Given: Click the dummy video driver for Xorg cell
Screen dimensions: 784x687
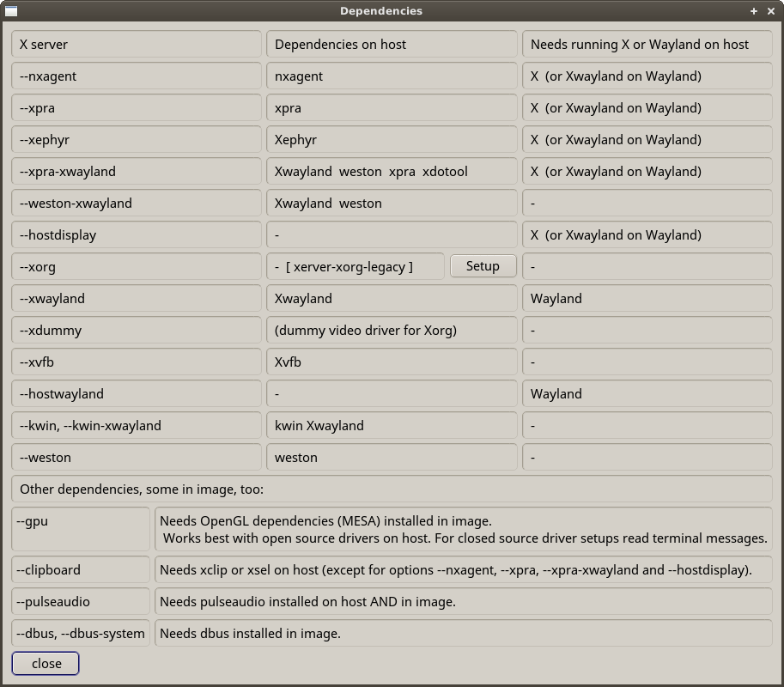Looking at the screenshot, I should (392, 330).
